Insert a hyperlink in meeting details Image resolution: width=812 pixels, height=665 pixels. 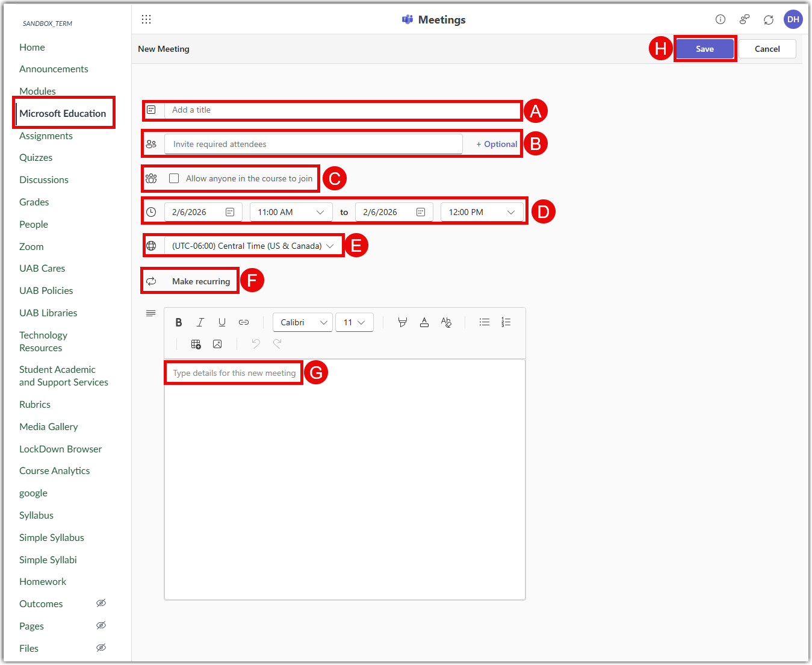(244, 322)
